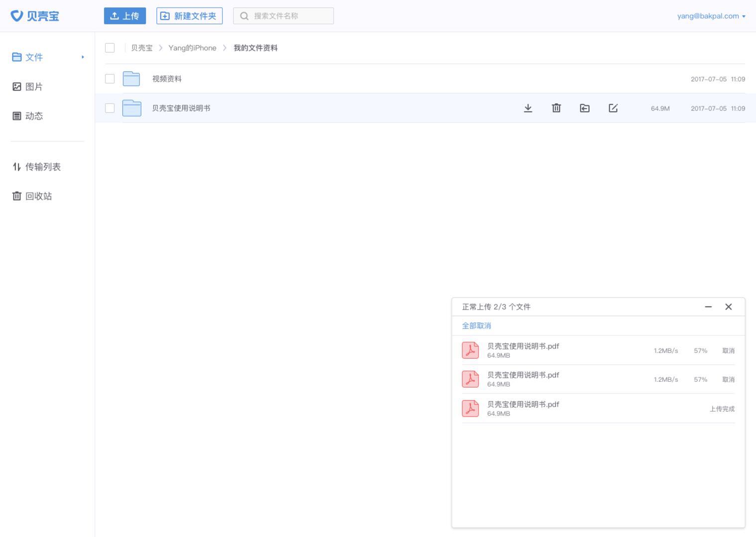Select the 文件 section in the sidebar

coord(33,57)
